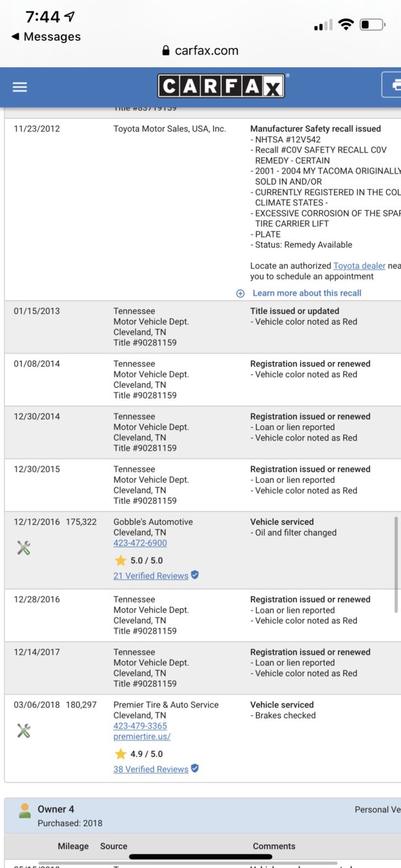Screen dimensions: 401x868
Task: Tap the verified badge next to 38 Verified Reviews
Action: coord(195,768)
